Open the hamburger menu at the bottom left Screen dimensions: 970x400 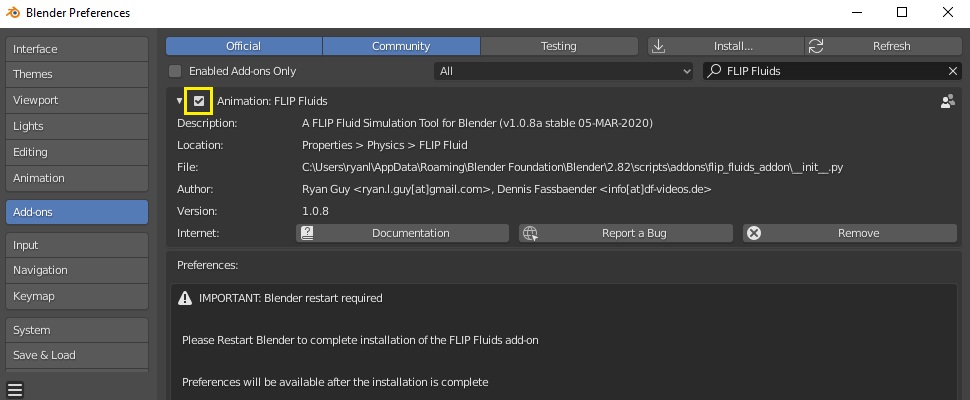pyautogui.click(x=15, y=389)
